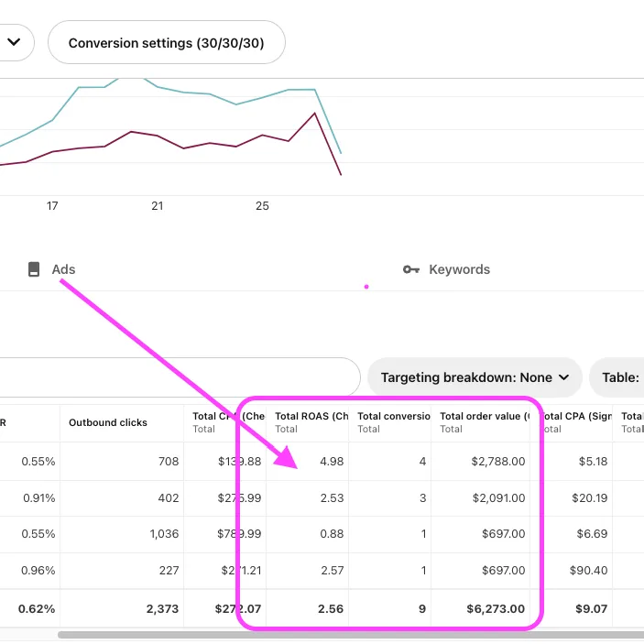Click the search input field above the table
Screen dimensions: 644x644
[x=179, y=377]
